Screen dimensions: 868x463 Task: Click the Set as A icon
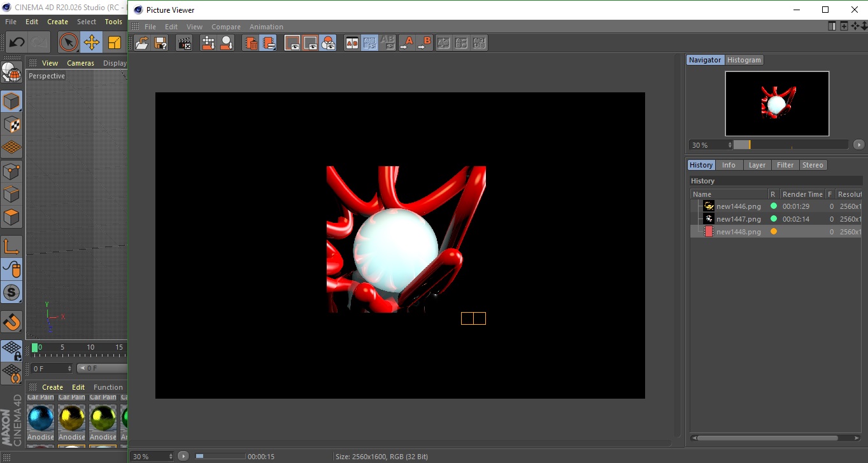click(406, 43)
